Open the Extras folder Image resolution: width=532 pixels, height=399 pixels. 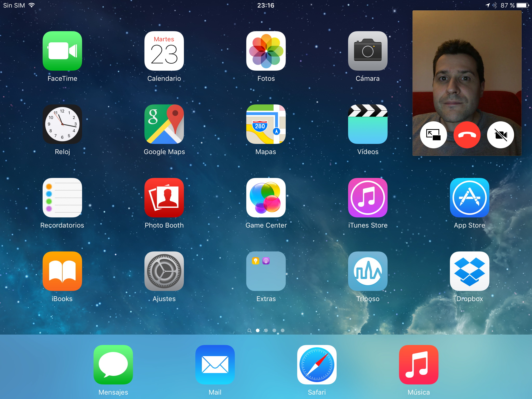tap(266, 271)
